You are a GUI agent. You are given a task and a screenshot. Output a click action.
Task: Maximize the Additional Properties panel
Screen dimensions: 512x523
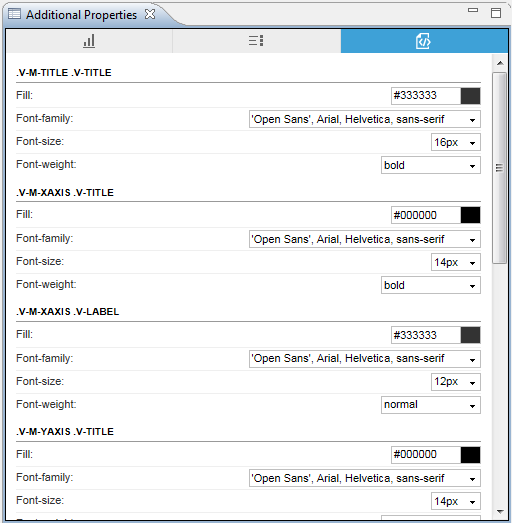tap(496, 13)
